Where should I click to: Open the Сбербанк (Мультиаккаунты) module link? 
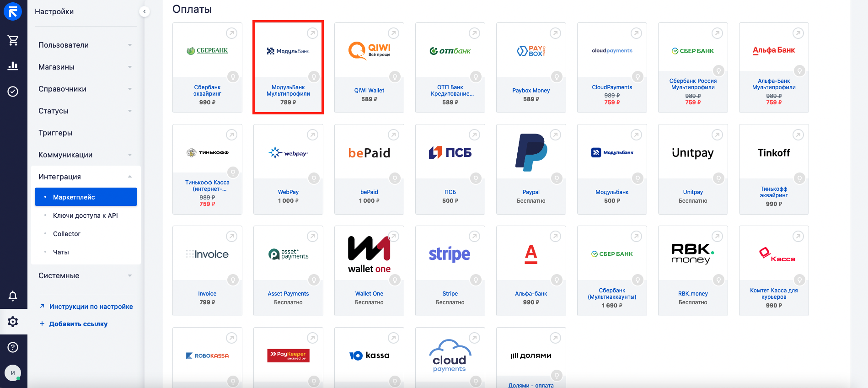(x=612, y=294)
